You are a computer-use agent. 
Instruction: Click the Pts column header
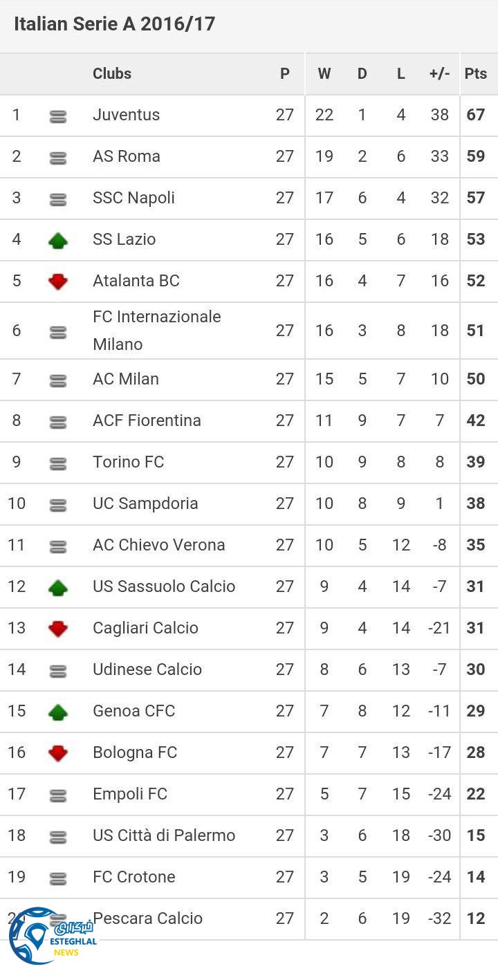[476, 74]
